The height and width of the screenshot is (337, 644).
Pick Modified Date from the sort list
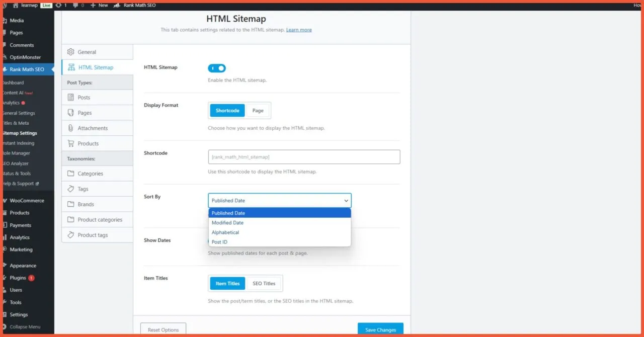pos(227,222)
